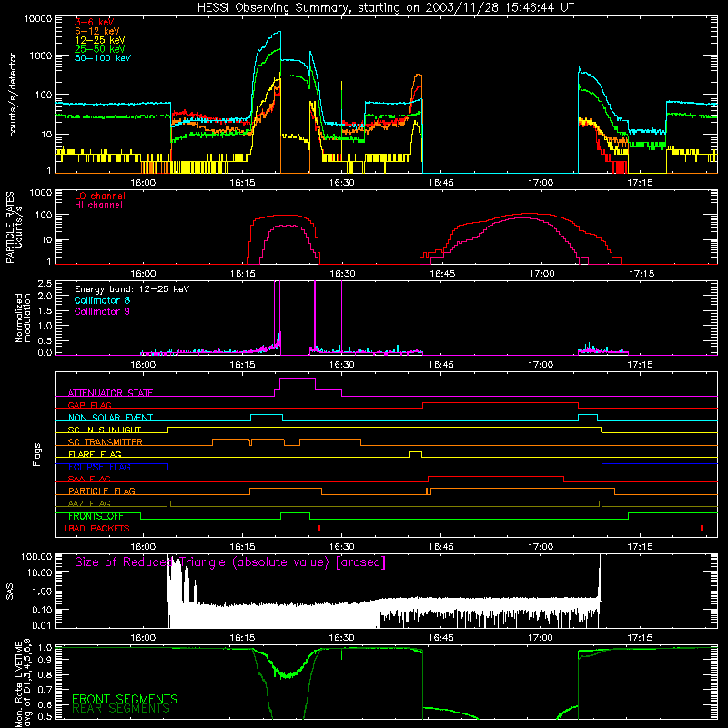Image resolution: width=728 pixels, height=728 pixels.
Task: Click the counts/s/detector axis label
Action: coord(13,95)
